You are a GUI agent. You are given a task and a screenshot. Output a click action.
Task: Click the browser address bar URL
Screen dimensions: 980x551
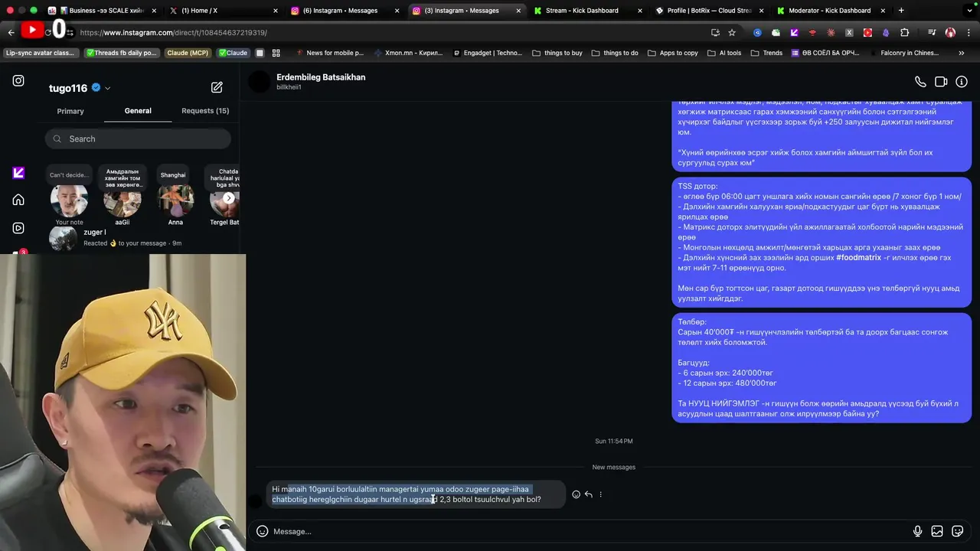[x=173, y=33]
